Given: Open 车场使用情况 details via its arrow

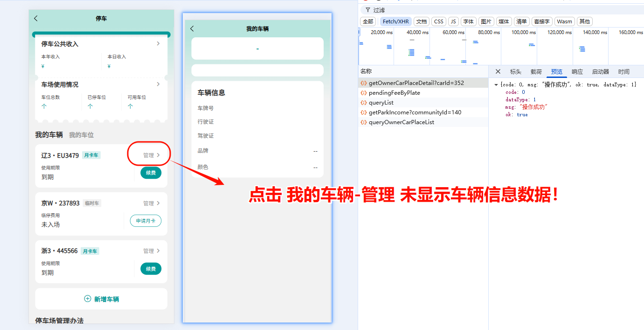Looking at the screenshot, I should pos(158,85).
